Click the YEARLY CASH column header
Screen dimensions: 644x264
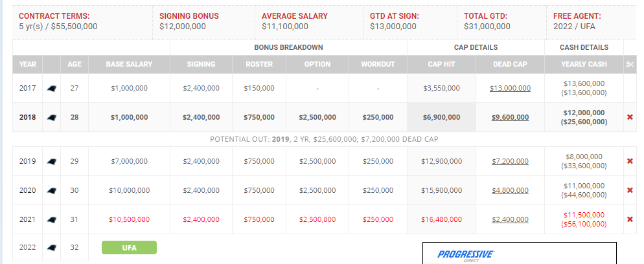tap(584, 64)
